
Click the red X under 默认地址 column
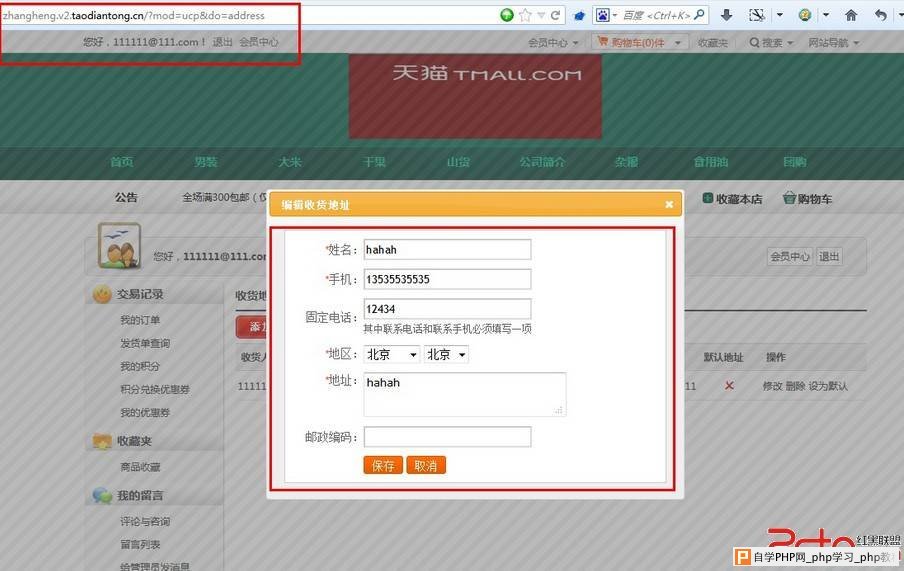coord(729,385)
